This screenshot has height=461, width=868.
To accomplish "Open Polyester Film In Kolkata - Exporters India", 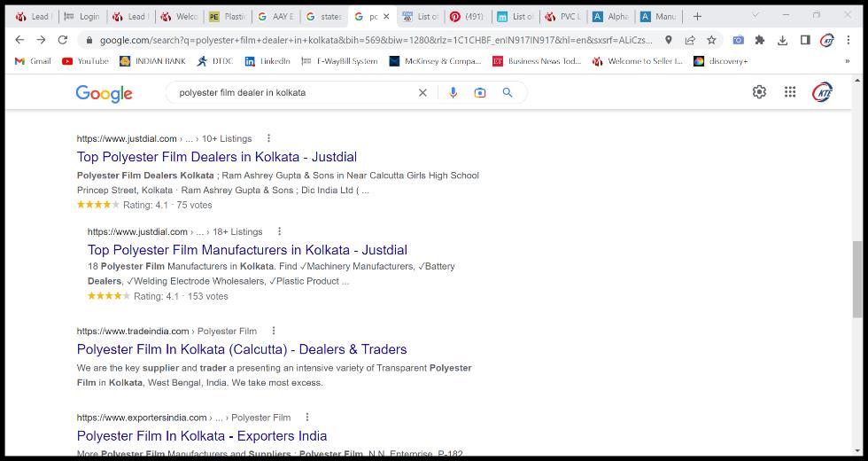I will click(202, 436).
